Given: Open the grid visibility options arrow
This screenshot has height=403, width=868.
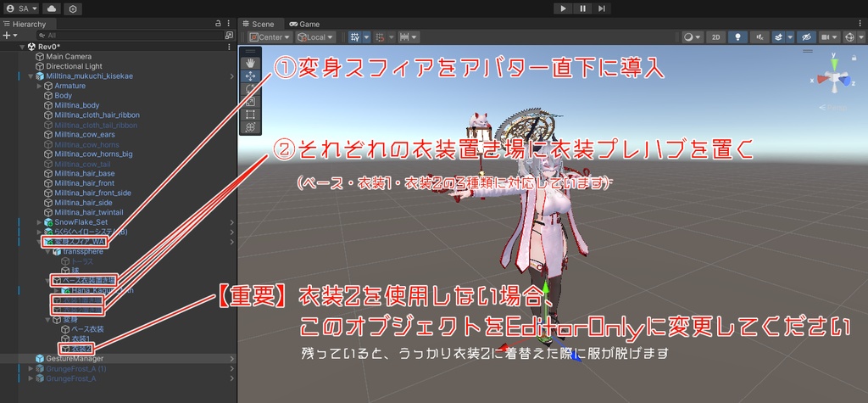Looking at the screenshot, I should [366, 37].
